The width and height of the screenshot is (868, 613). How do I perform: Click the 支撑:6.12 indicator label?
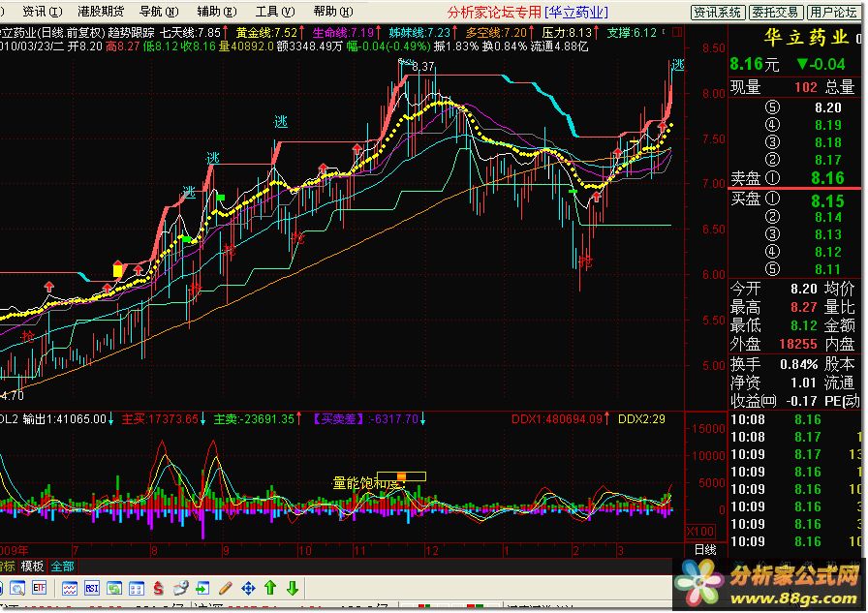(632, 33)
